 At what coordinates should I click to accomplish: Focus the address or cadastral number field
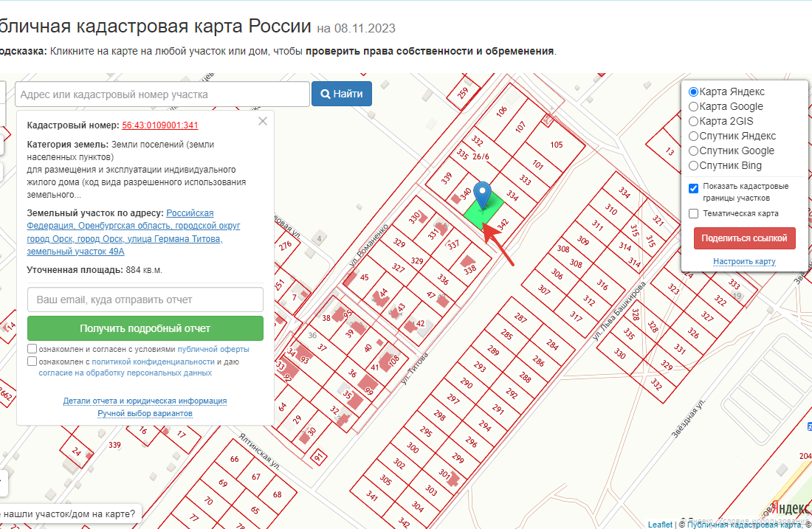click(162, 94)
